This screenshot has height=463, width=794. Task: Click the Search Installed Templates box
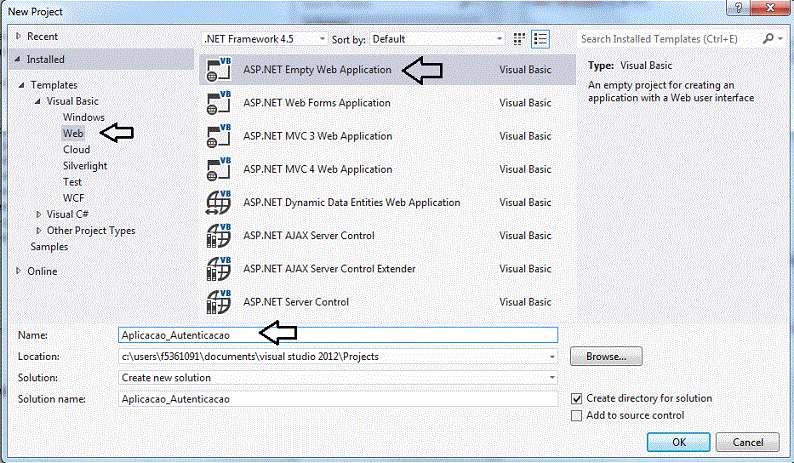[668, 39]
